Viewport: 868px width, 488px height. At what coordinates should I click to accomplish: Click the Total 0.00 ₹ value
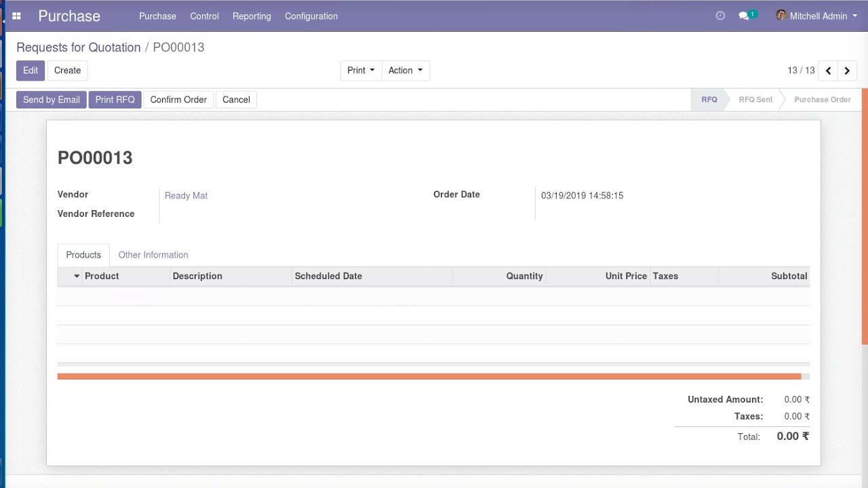[793, 436]
